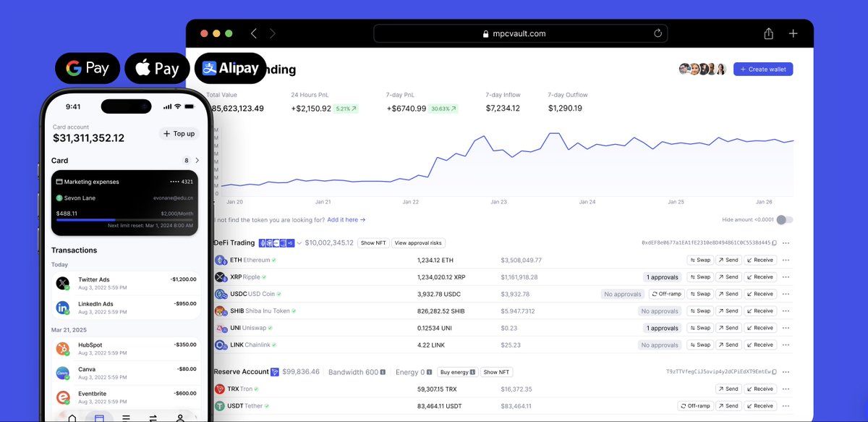
Task: Click the Reserve Account Tron network icon
Action: point(275,372)
